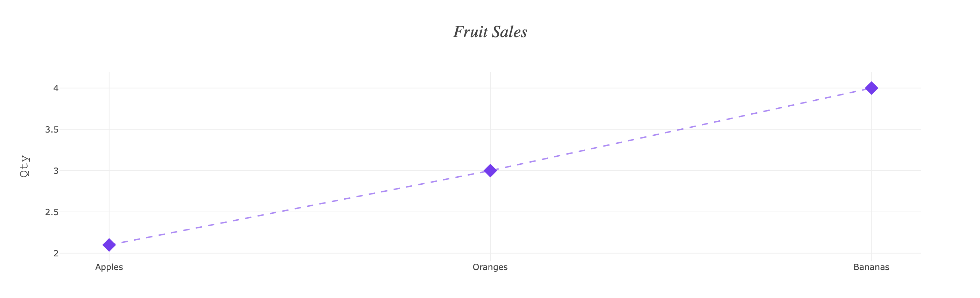Click the y-axis tick label 3.5
This screenshot has width=980, height=298.
52,130
